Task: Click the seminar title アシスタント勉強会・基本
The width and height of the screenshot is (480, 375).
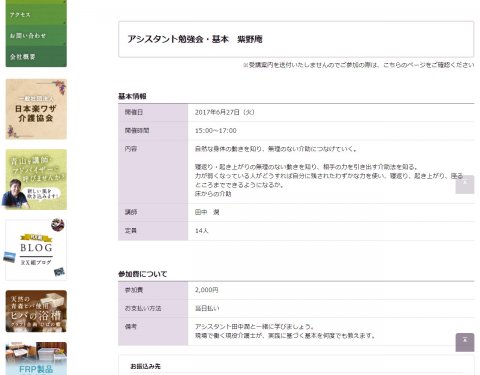Action: 178,39
